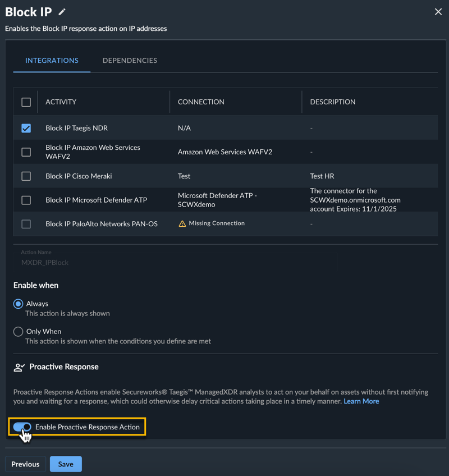Click the Previous button

pyautogui.click(x=25, y=464)
